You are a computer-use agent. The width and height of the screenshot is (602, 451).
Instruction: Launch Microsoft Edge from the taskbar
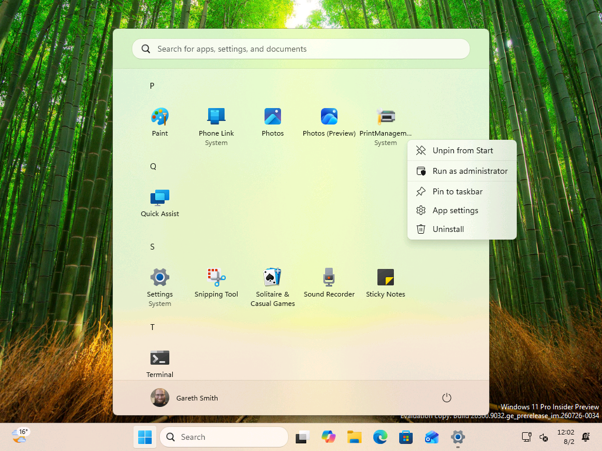(380, 437)
